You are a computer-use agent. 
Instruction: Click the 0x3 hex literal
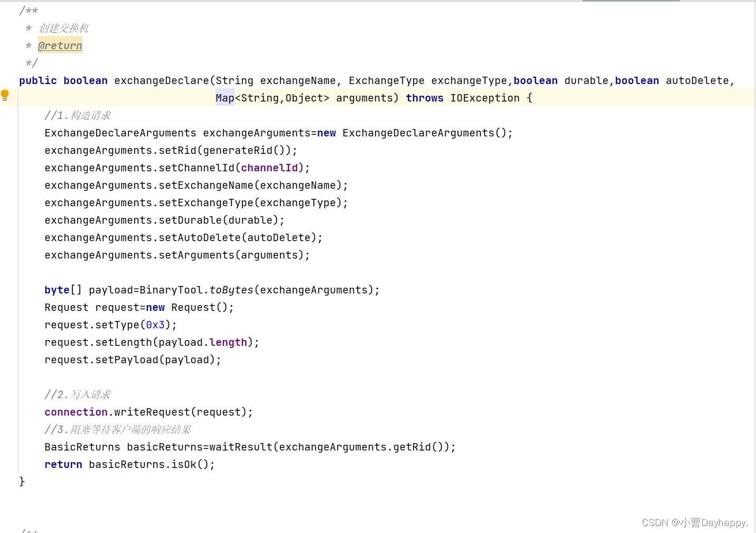[x=155, y=325]
